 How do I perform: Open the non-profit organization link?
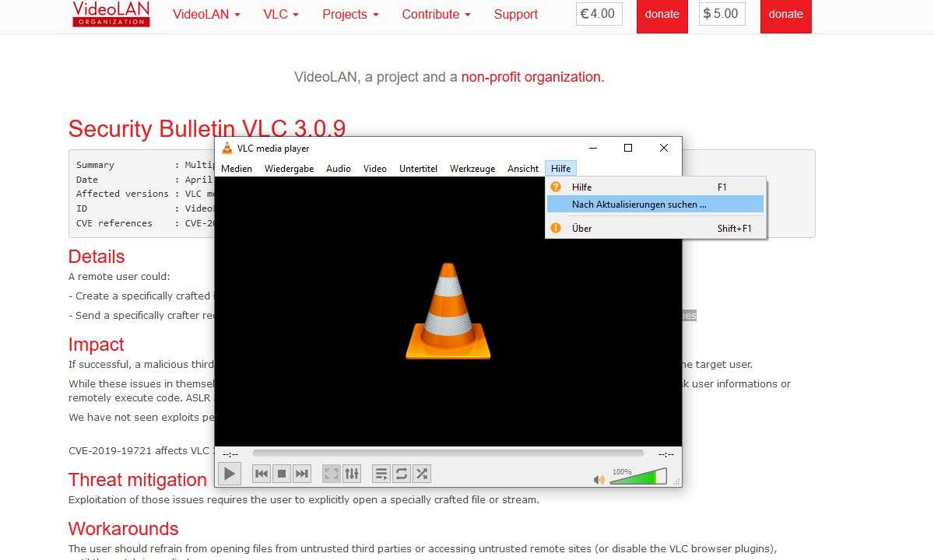click(531, 77)
